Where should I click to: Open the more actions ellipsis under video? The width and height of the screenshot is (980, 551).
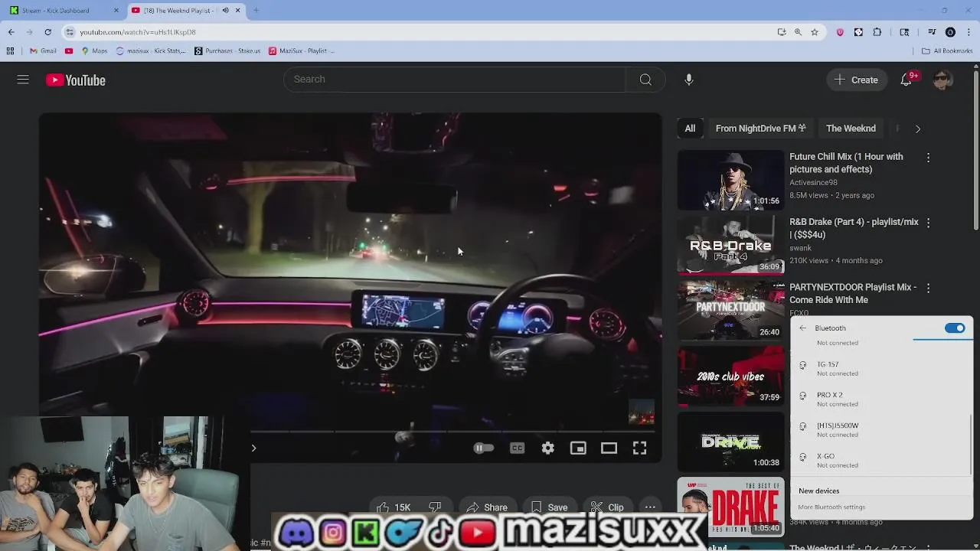(x=650, y=507)
